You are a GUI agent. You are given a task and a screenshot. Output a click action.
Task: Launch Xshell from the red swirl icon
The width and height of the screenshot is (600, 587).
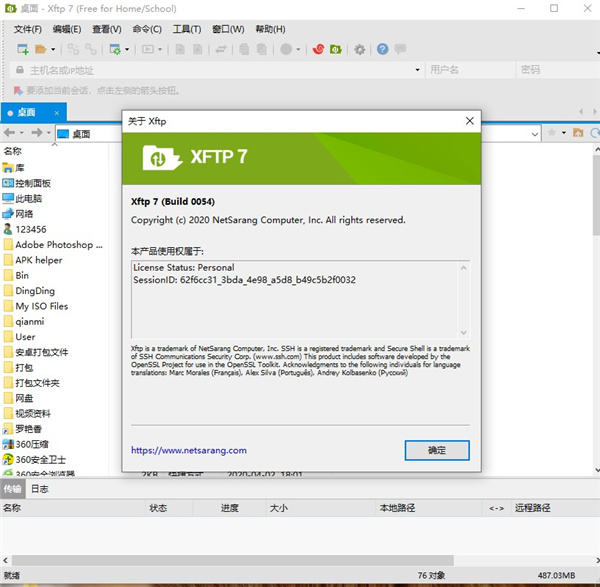coord(318,49)
